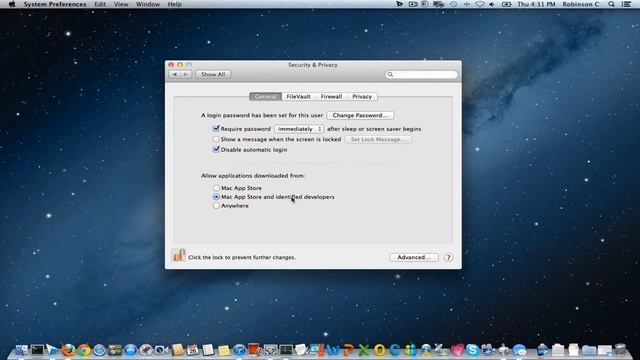The width and height of the screenshot is (640, 360).
Task: Open the App Store from the Dock
Action: pyautogui.click(x=131, y=350)
